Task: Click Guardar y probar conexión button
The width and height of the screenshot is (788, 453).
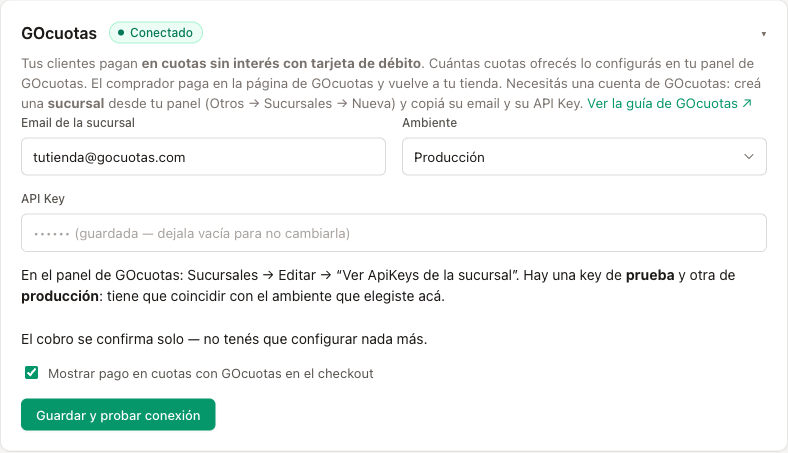Action: (x=118, y=415)
